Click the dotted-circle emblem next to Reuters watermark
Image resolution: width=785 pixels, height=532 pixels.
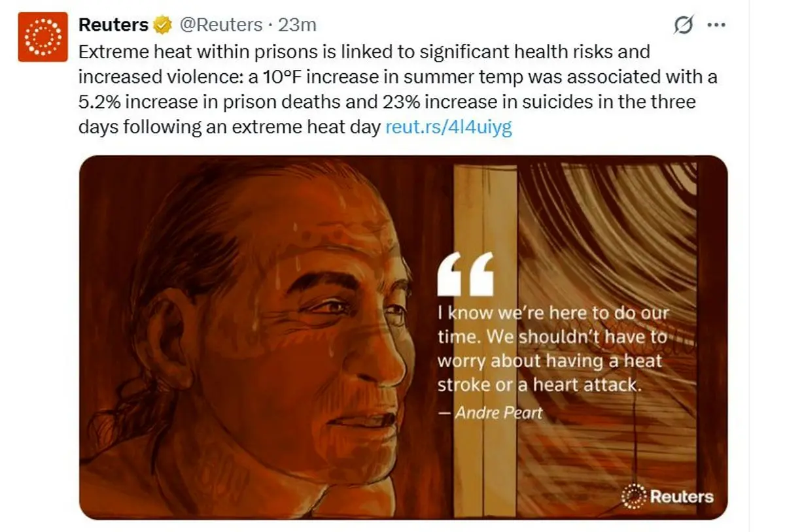tap(633, 497)
